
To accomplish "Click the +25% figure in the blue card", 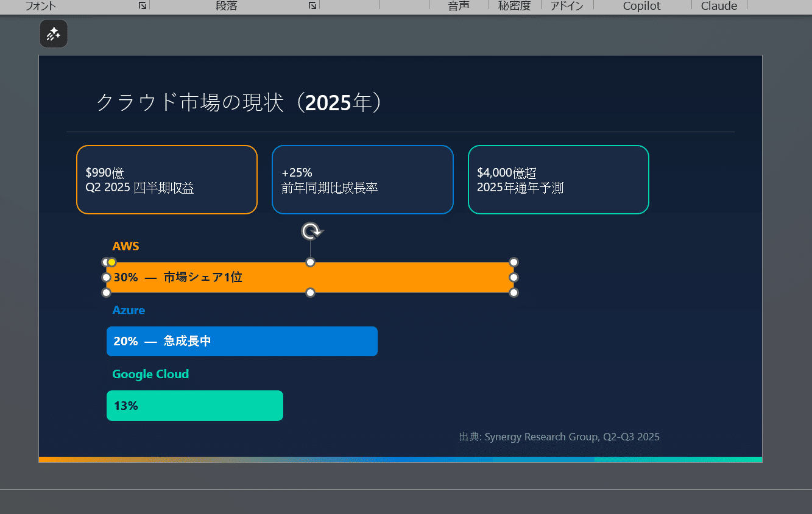I will (x=297, y=173).
